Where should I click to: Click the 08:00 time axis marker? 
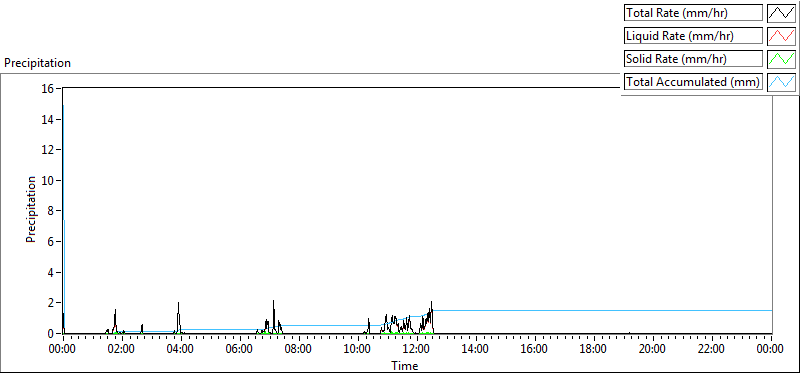point(299,350)
